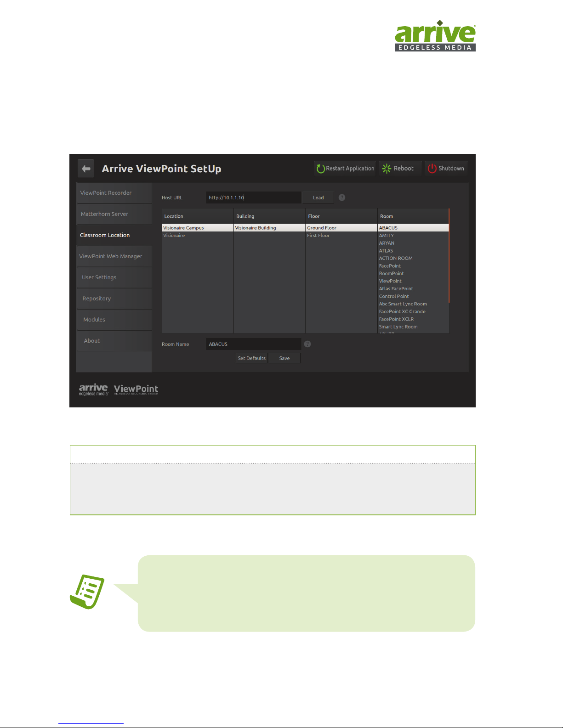This screenshot has height=728, width=563.
Task: Go to the User Settings tab
Action: tap(114, 277)
